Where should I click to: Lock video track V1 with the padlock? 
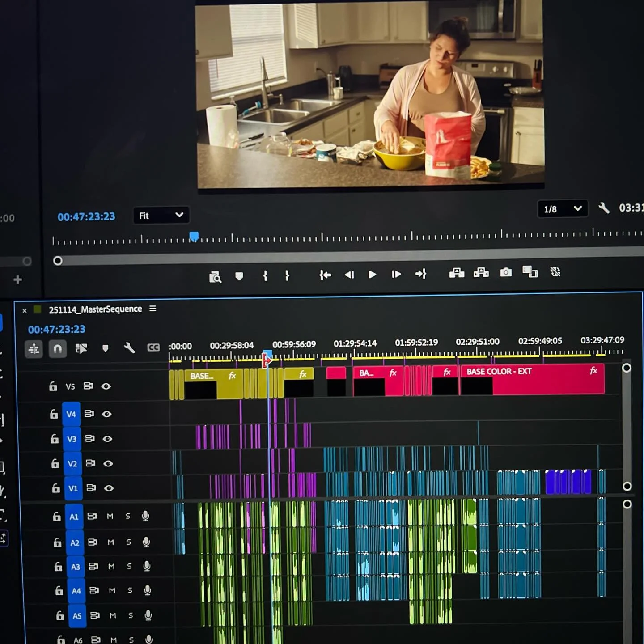(56, 488)
